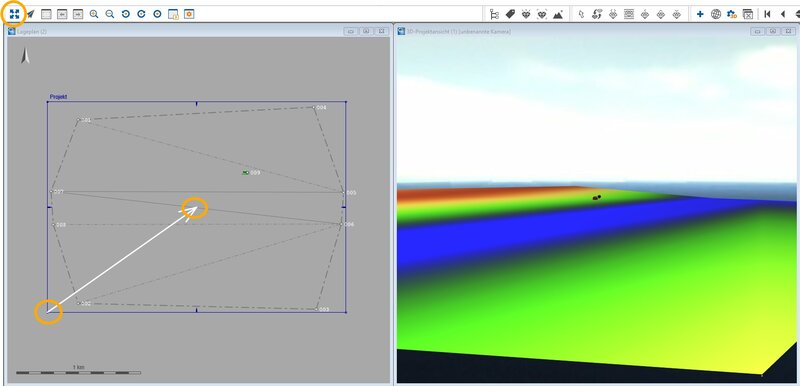
Task: Click the zoom-to-fit arrows icon
Action: point(14,14)
